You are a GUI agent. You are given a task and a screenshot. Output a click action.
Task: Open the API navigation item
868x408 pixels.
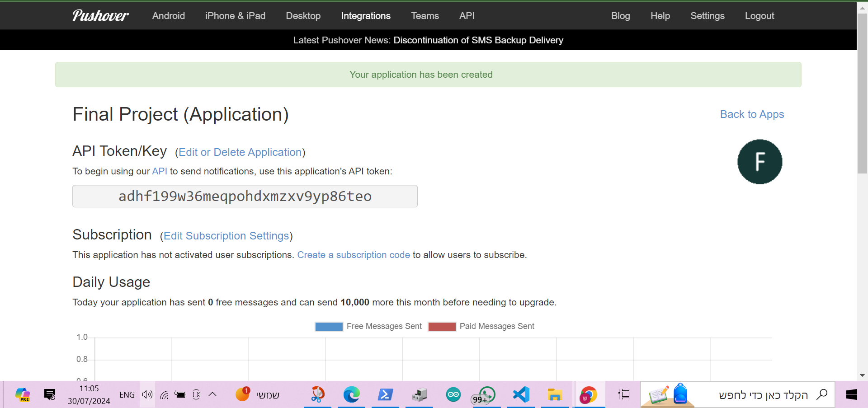point(467,16)
